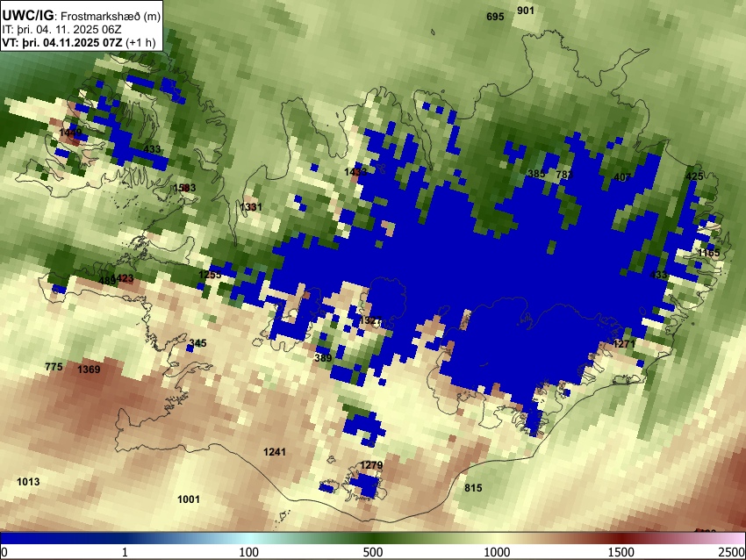Click the color scale label 1
746x560 pixels.
125,553
